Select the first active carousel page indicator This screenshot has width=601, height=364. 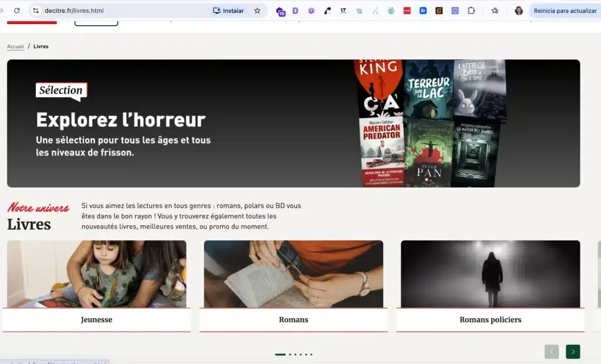point(280,355)
